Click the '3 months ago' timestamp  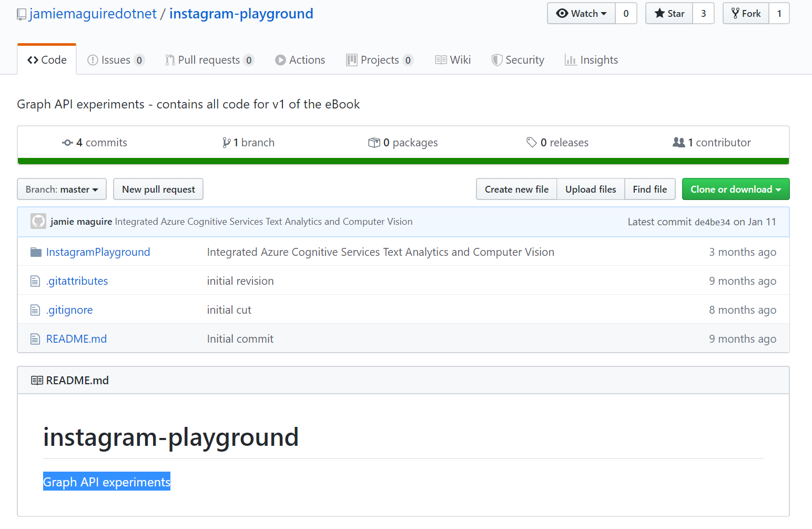coord(743,252)
